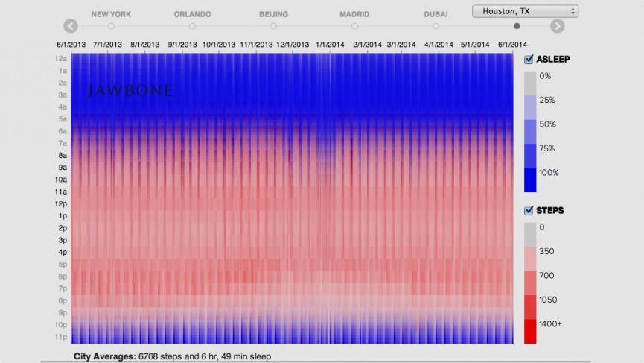644x363 pixels.
Task: Switch to the Orlando city label
Action: 192,14
